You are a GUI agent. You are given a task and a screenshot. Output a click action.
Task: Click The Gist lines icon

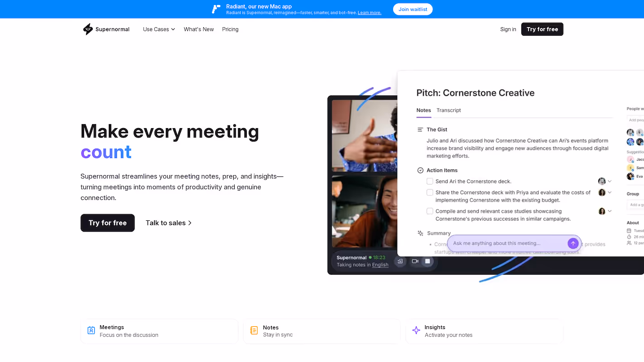420,129
